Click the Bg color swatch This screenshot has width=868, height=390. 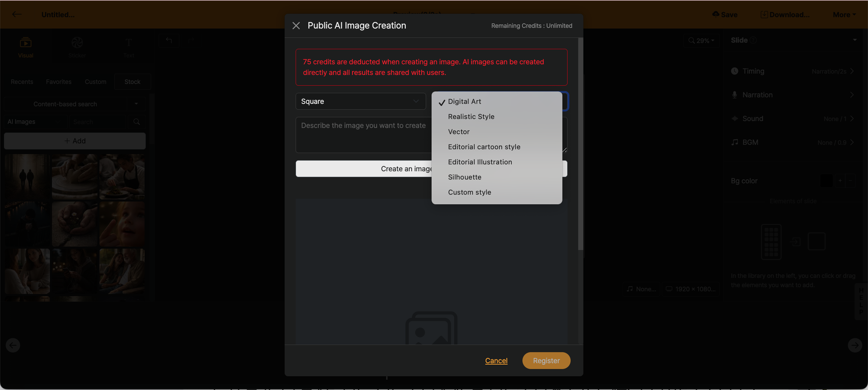[826, 181]
